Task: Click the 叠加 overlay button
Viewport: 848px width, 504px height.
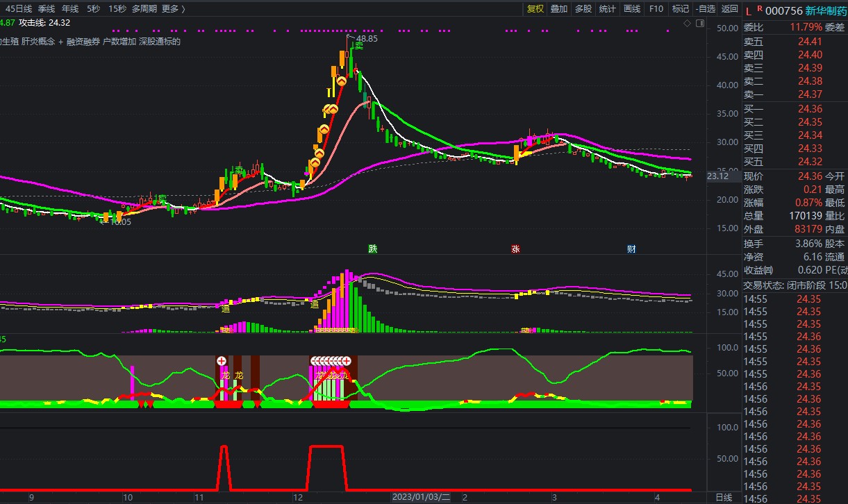Action: tap(559, 9)
